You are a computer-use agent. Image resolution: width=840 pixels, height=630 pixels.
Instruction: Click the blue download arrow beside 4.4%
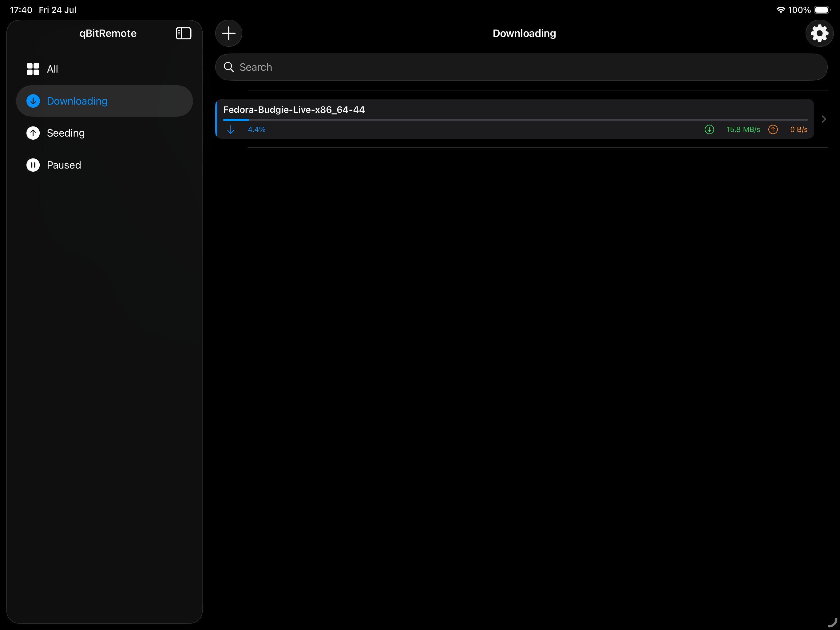231,130
